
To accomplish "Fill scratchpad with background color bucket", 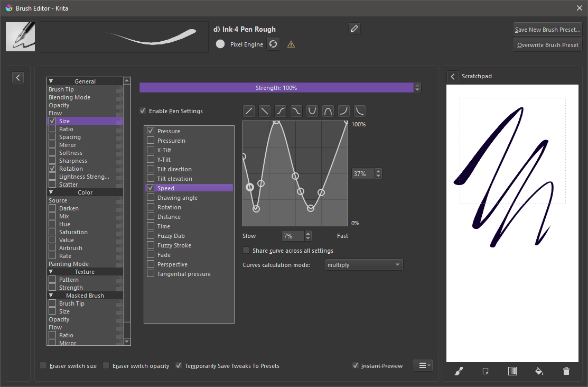I will point(539,372).
